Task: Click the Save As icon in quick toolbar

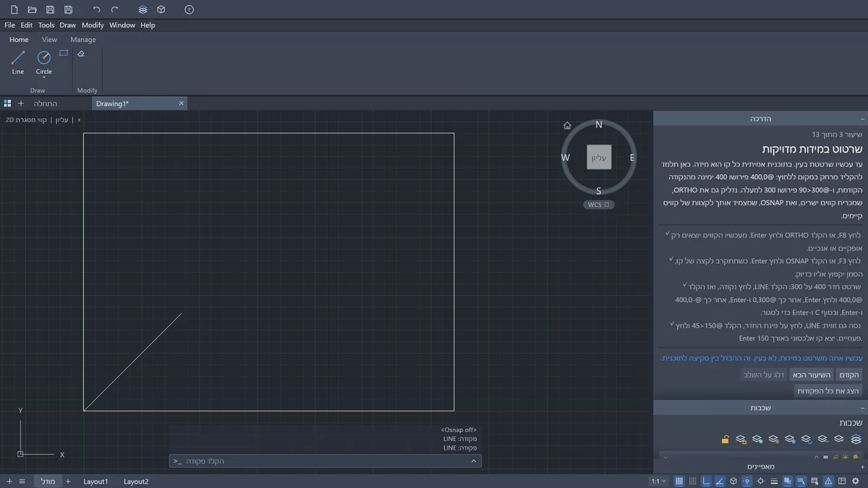Action: pyautogui.click(x=68, y=9)
